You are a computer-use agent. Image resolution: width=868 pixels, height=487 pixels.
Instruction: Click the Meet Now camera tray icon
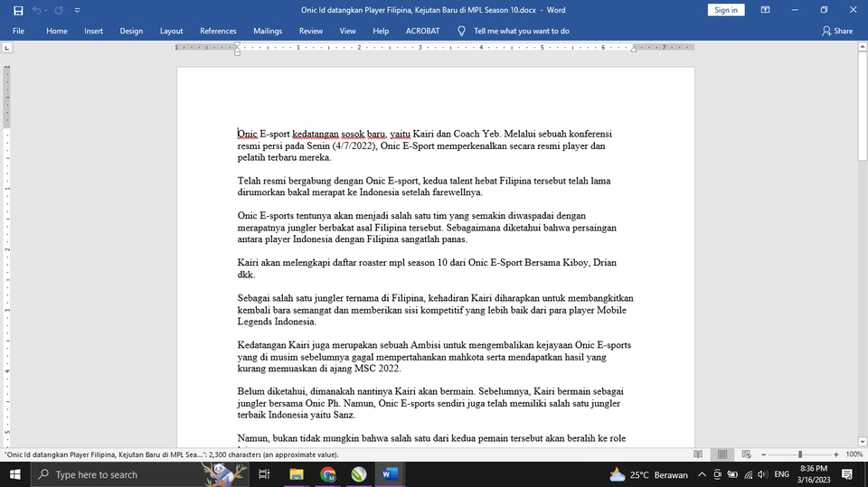pos(717,475)
